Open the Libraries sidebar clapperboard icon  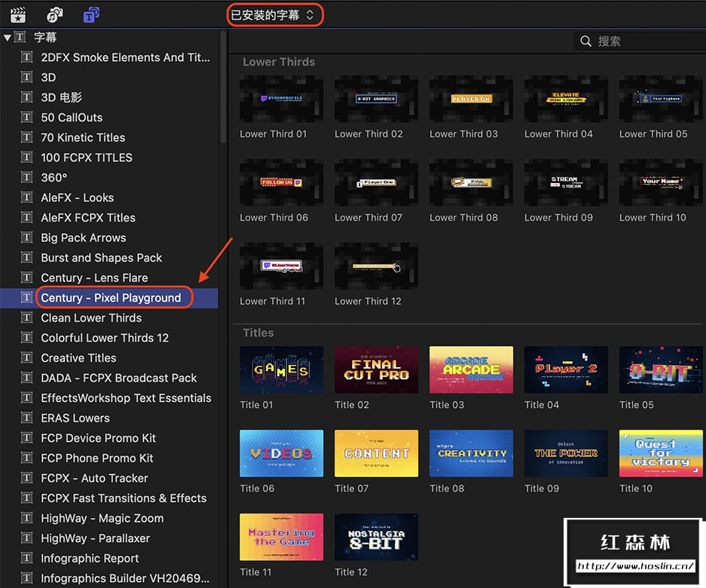pos(17,15)
